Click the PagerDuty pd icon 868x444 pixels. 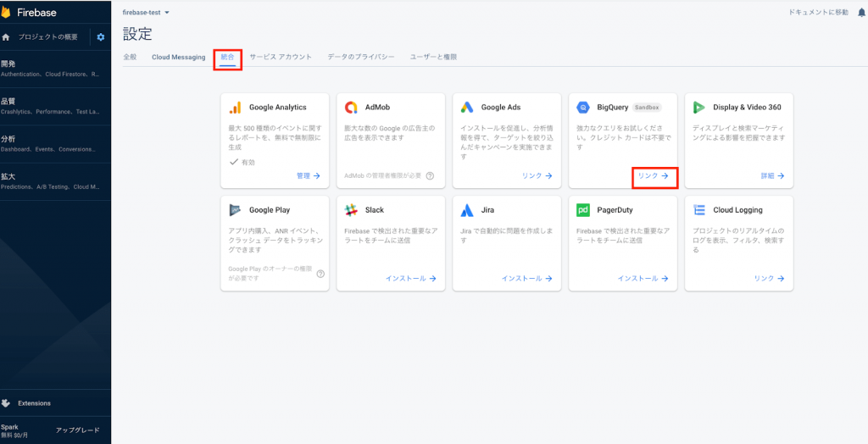583,210
